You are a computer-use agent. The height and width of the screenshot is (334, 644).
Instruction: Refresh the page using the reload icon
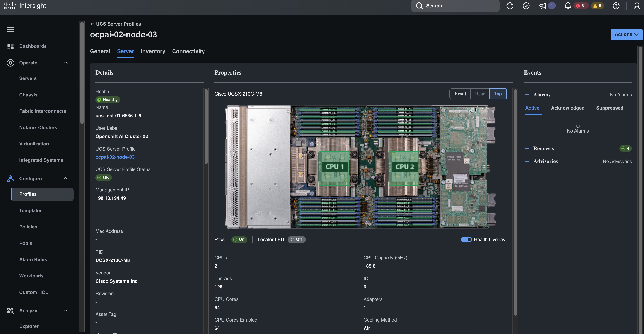point(510,6)
